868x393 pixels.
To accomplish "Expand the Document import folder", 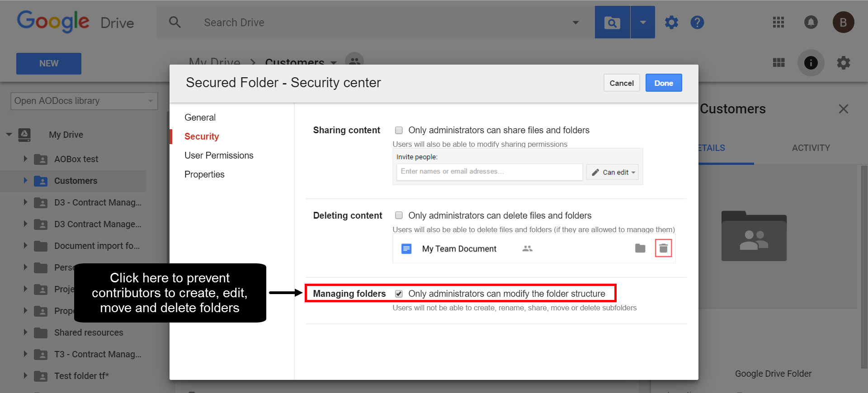I will 25,246.
